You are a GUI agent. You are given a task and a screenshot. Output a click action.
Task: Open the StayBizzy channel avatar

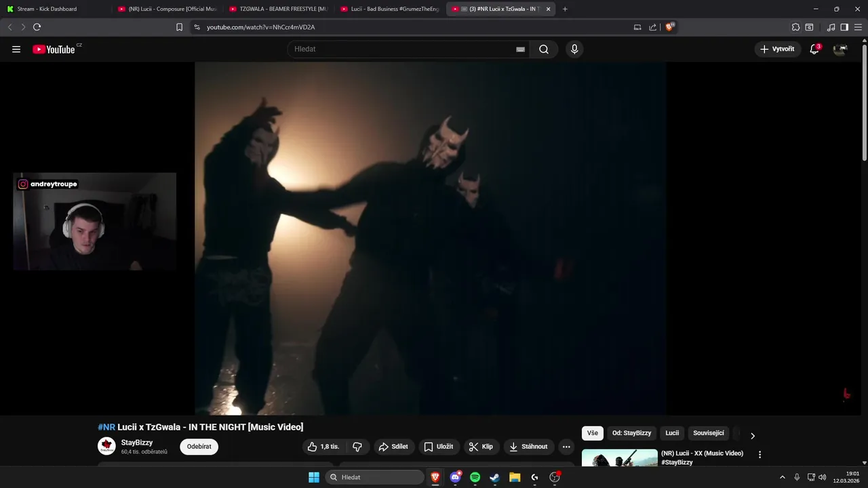click(x=106, y=446)
